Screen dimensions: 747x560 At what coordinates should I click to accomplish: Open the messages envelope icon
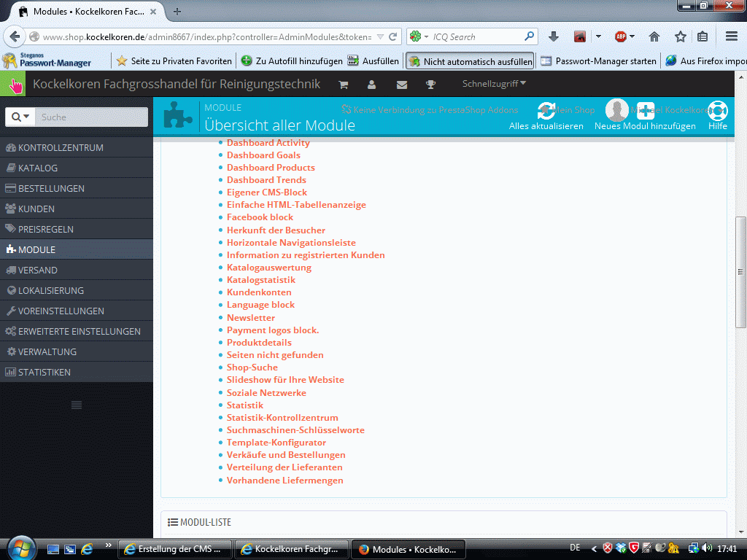point(402,85)
